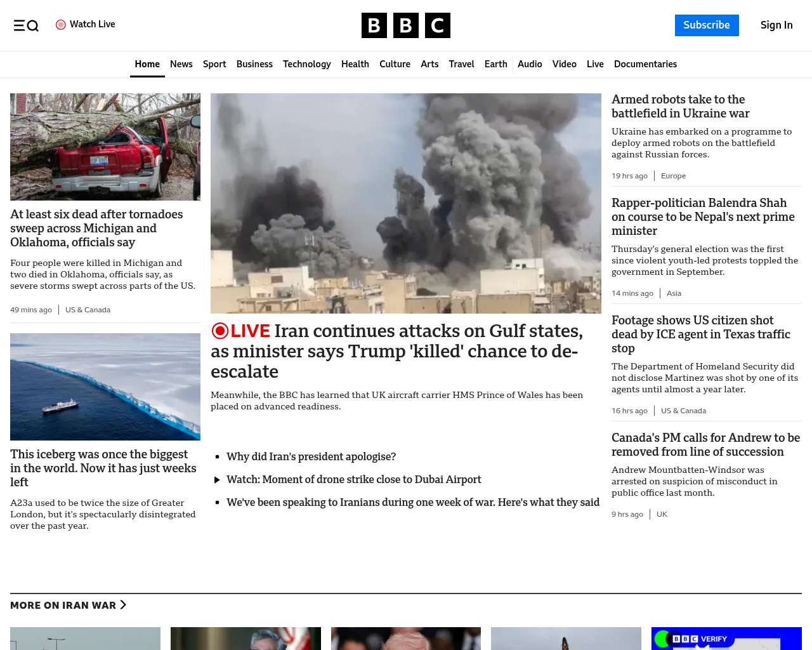Open Canada's PM Andrew succession story
The image size is (812, 650).
[x=705, y=444]
